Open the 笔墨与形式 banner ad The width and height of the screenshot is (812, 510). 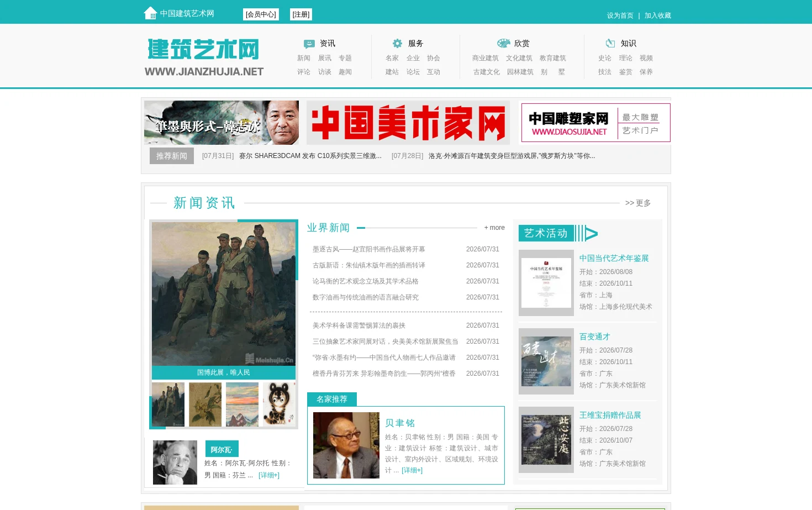[x=222, y=123]
